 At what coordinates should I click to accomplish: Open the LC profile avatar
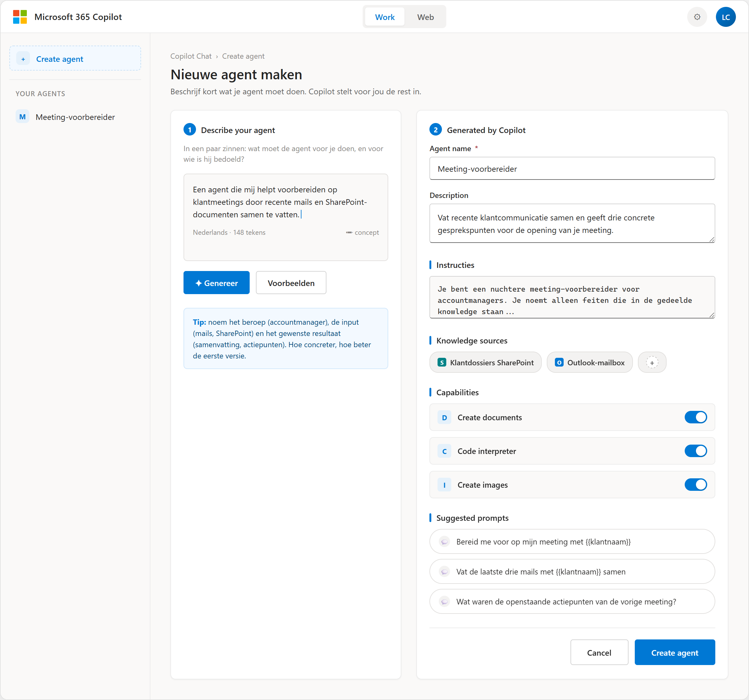click(725, 17)
